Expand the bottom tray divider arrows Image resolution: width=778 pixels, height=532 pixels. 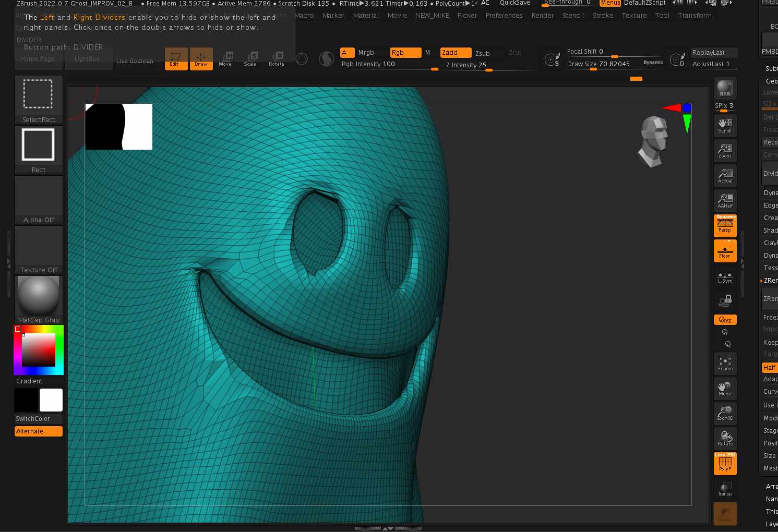(388, 528)
